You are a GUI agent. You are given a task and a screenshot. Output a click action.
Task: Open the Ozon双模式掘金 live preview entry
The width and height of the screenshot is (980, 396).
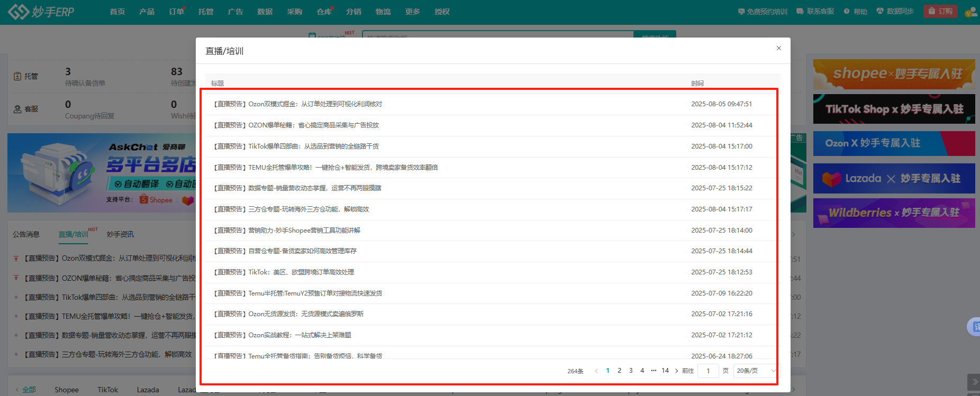pos(298,104)
